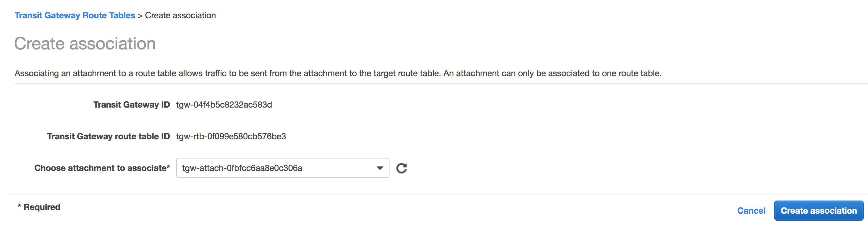Focus the attachment selection field text
The width and height of the screenshot is (868, 242).
pos(242,168)
